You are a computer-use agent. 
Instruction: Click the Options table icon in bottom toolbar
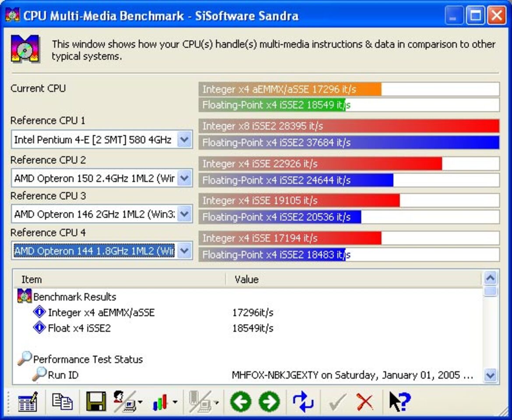(x=28, y=401)
